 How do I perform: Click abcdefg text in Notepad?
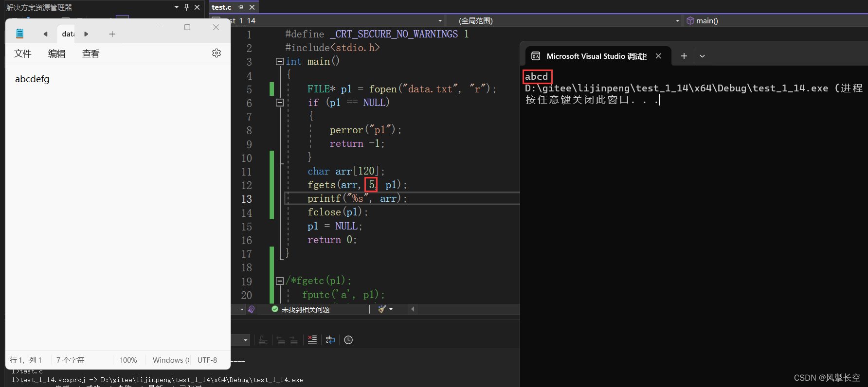pyautogui.click(x=32, y=79)
